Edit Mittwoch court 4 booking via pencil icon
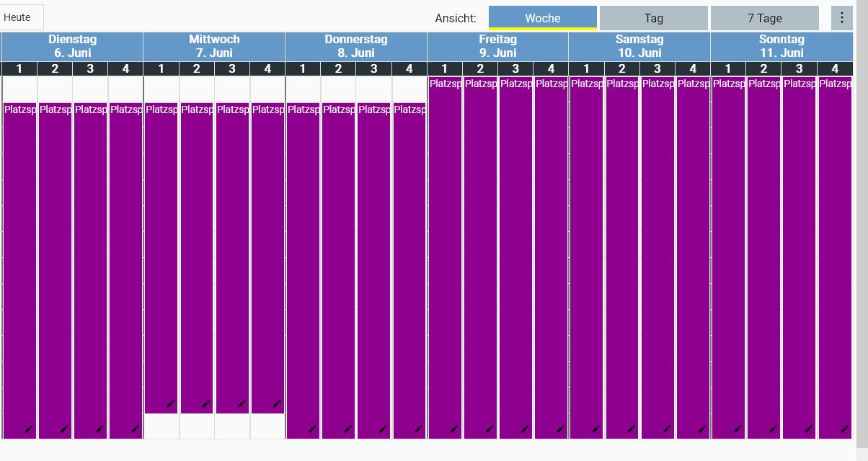This screenshot has height=461, width=868. (x=278, y=404)
